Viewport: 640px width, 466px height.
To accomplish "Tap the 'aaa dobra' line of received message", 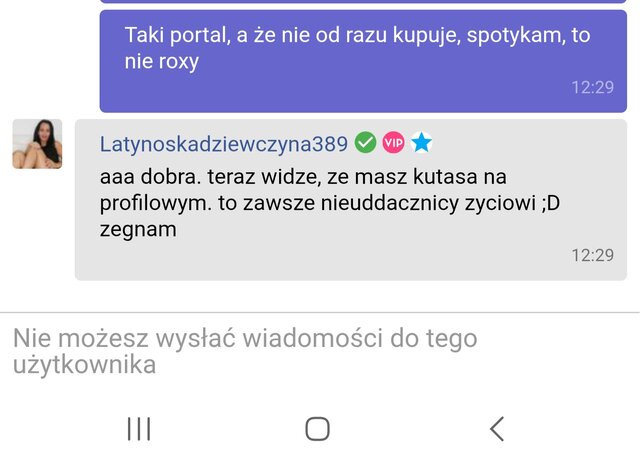I will pyautogui.click(x=303, y=177).
